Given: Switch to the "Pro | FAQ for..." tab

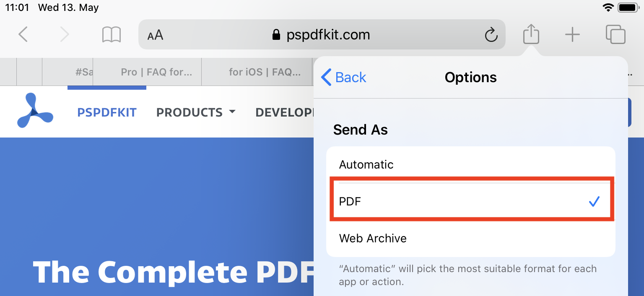Looking at the screenshot, I should [156, 72].
